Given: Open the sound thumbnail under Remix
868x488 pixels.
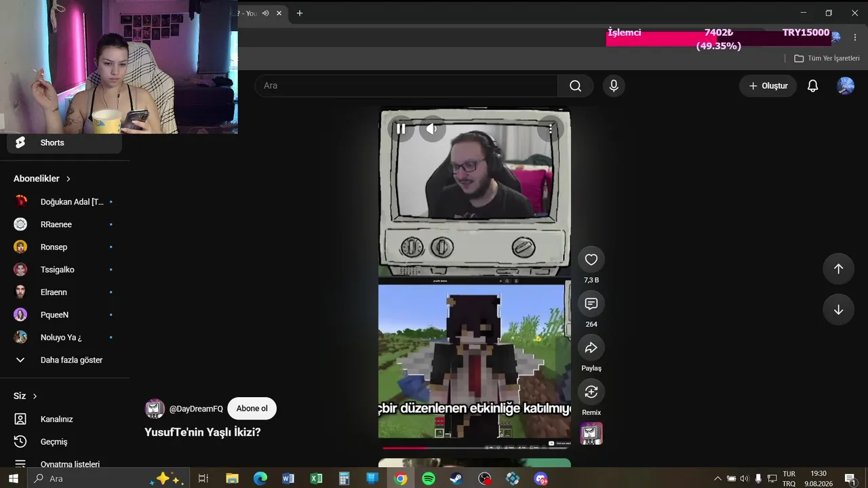Looking at the screenshot, I should point(591,434).
